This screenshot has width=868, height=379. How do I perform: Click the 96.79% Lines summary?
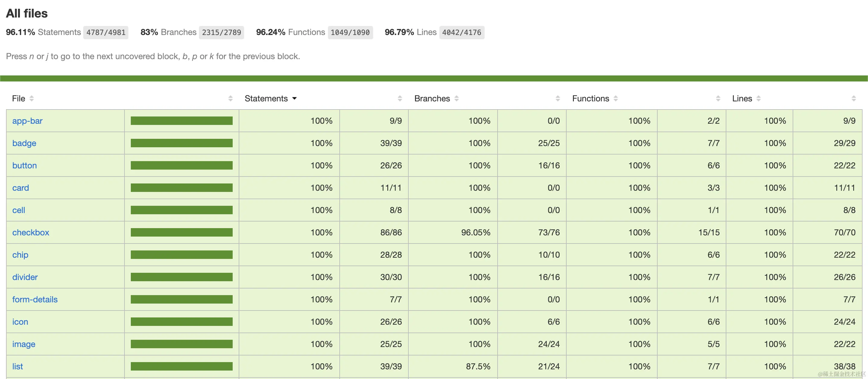click(x=411, y=32)
